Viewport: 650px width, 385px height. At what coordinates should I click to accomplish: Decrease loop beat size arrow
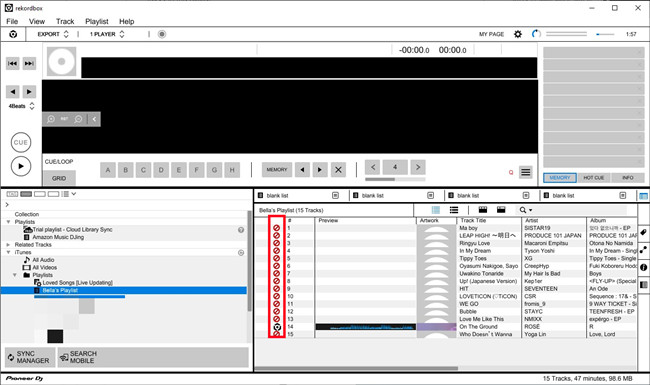373,167
